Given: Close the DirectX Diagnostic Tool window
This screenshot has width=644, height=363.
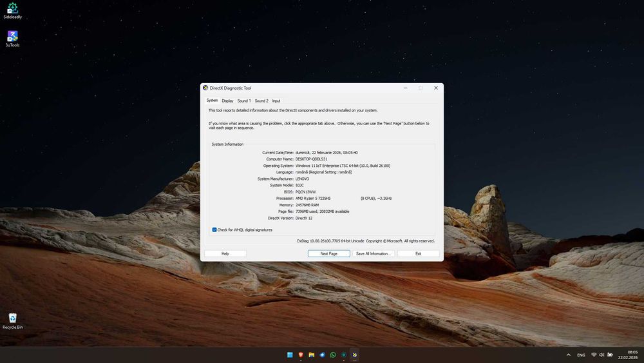Looking at the screenshot, I should pos(436,88).
